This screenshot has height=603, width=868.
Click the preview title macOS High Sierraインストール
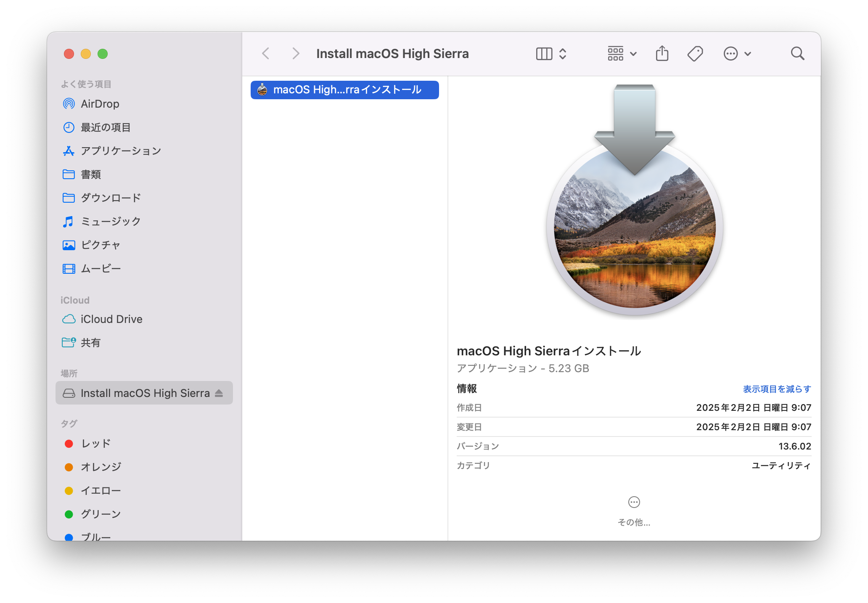click(549, 351)
